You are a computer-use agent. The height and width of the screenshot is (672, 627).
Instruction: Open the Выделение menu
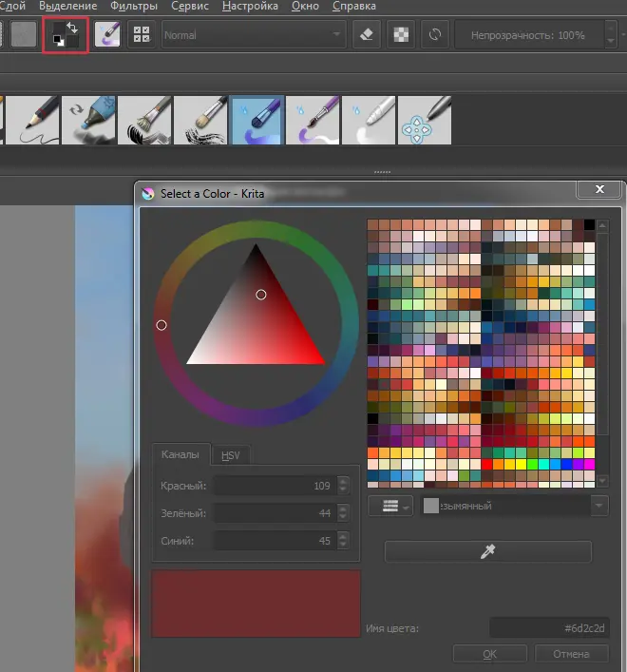[x=67, y=6]
